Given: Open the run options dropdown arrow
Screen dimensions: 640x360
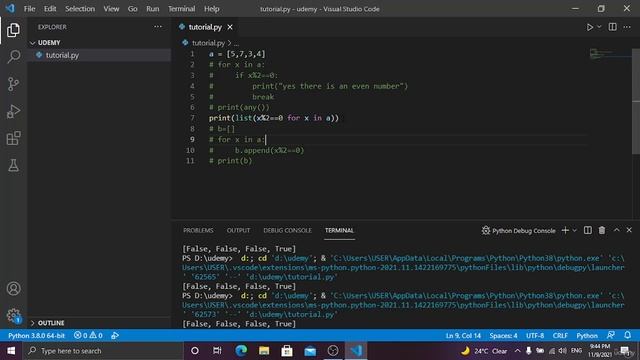Looking at the screenshot, I should click(599, 27).
